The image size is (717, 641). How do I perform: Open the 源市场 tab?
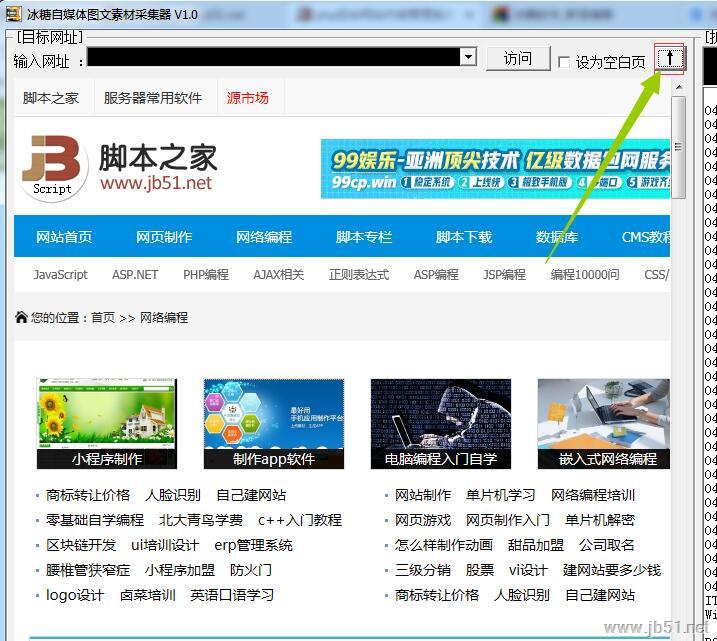[x=247, y=98]
